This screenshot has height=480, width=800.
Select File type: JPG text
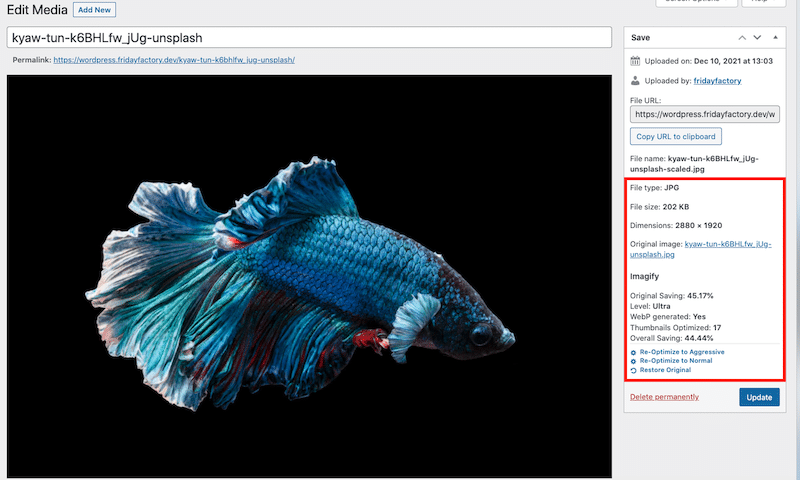click(655, 188)
